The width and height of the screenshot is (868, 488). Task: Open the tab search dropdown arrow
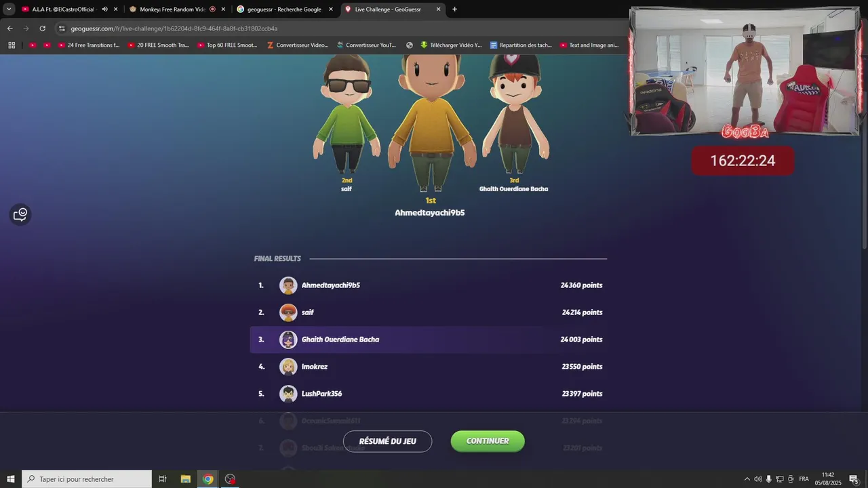tap(9, 9)
